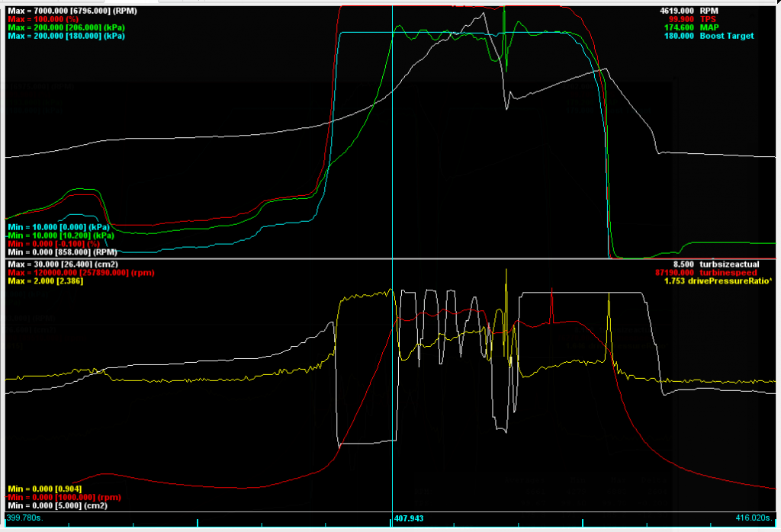
Task: Click the Min 0.000 [858.000] RPM label
Action: point(63,252)
